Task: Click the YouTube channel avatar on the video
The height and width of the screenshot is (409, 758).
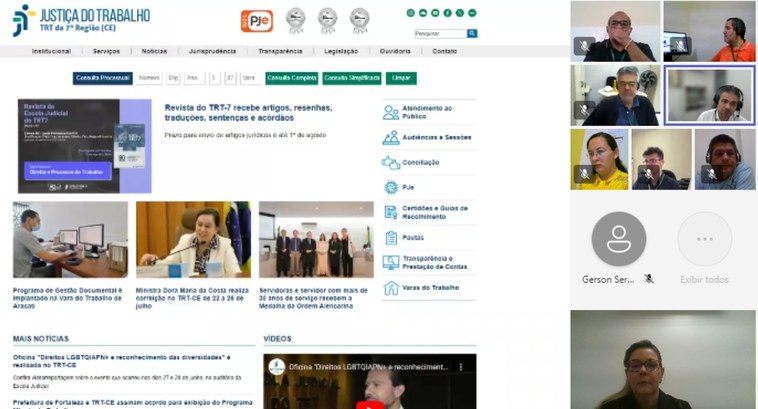Action: coord(277,367)
